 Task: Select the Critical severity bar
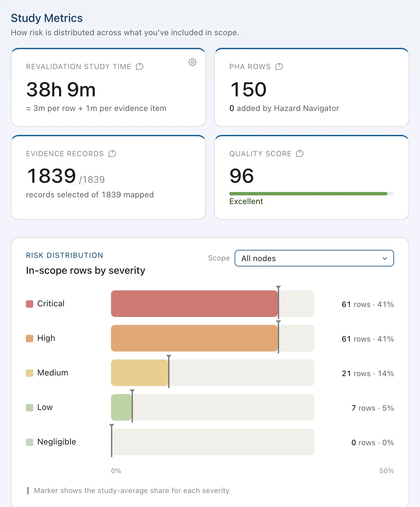click(194, 304)
